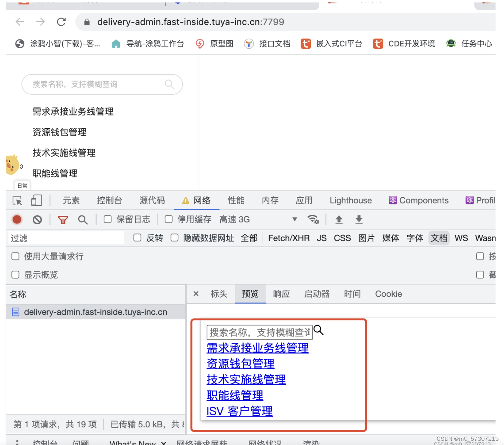Open the 高速 3G throttling dropdown

coord(258,220)
